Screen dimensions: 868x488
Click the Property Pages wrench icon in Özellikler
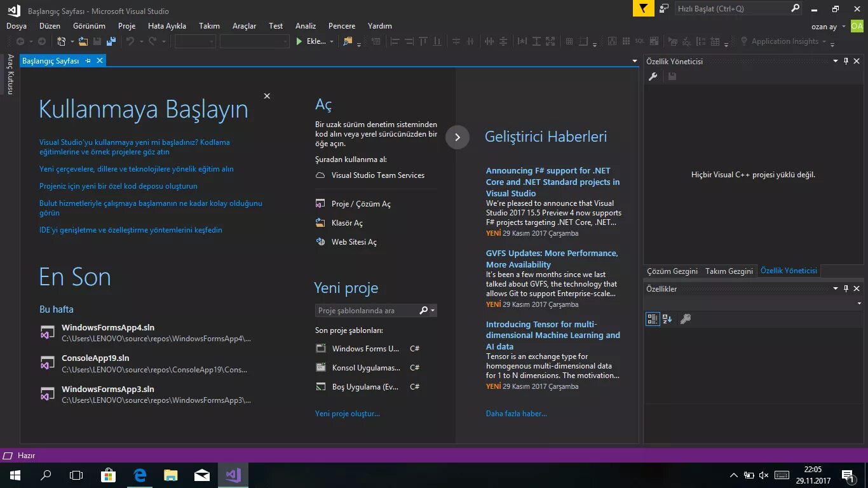coord(685,319)
